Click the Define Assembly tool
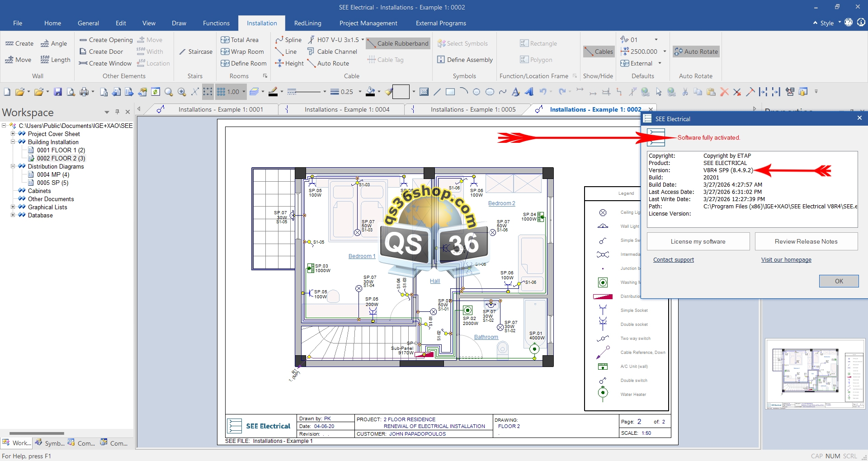This screenshot has width=868, height=461. (x=465, y=60)
